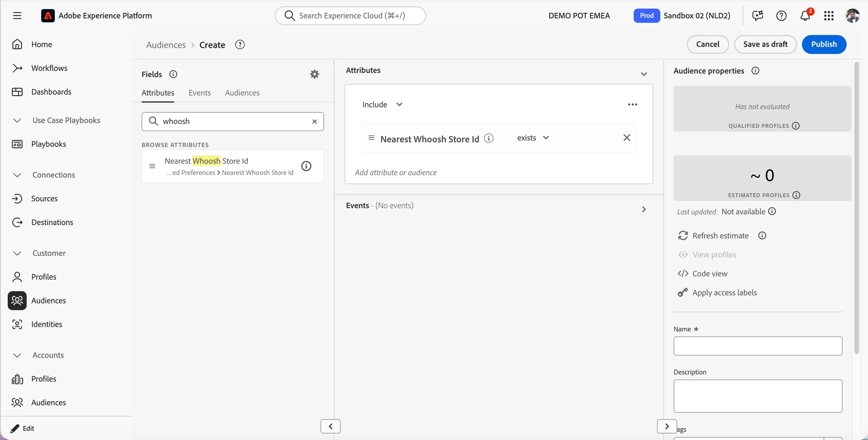Image resolution: width=868 pixels, height=440 pixels.
Task: Collapse the Connections nav group
Action: coord(17,175)
